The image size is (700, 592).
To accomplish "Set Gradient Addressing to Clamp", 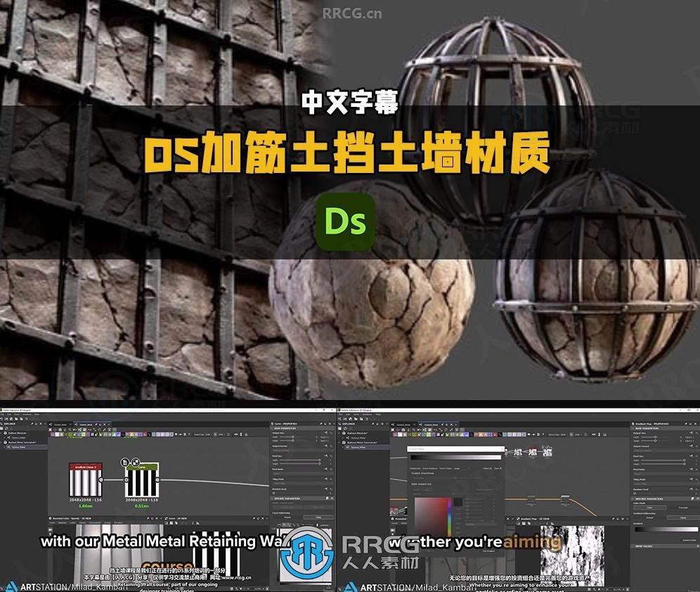I will coord(683,517).
